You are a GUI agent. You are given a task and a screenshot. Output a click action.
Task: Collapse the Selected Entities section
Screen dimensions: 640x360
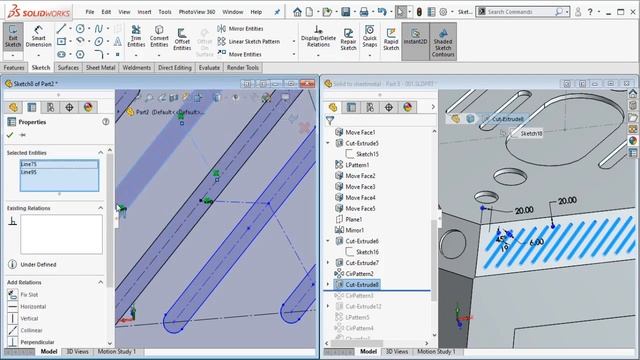[100, 152]
